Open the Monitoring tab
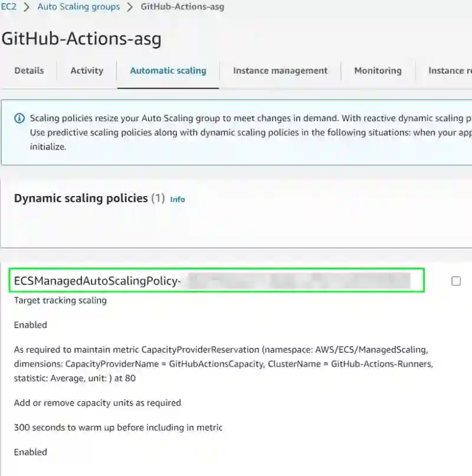The width and height of the screenshot is (472, 476). [378, 70]
